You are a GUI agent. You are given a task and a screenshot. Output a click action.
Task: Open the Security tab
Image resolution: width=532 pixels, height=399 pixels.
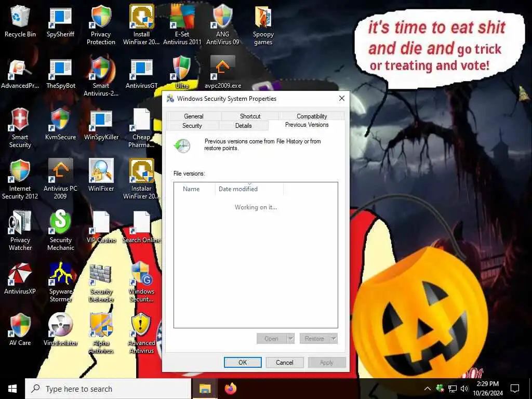coord(192,126)
